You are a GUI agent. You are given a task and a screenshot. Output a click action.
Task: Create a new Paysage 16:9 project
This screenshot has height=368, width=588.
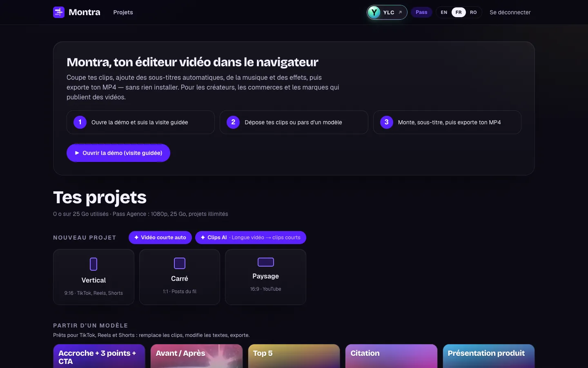265,277
